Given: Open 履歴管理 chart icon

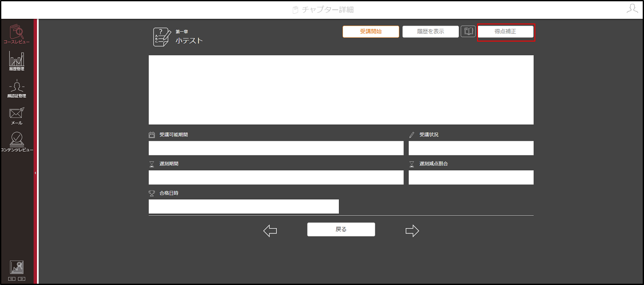Looking at the screenshot, I should (17, 61).
